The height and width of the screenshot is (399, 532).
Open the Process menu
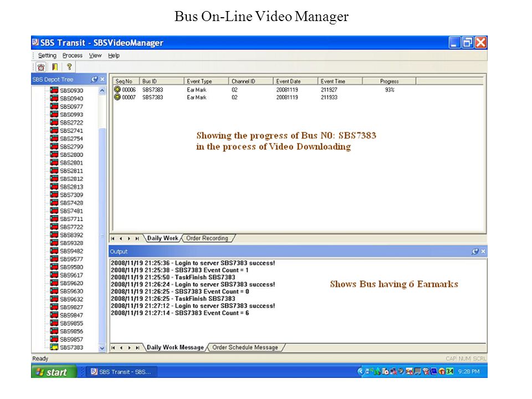72,55
